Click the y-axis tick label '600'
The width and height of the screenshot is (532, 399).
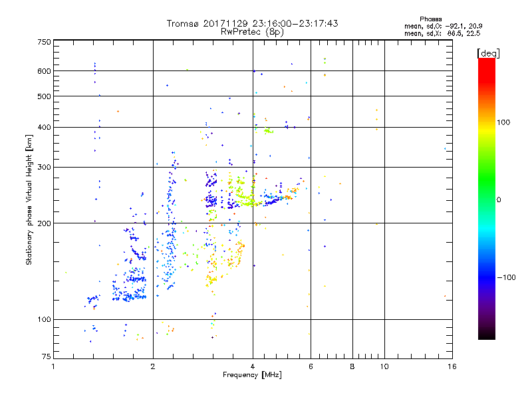click(44, 71)
